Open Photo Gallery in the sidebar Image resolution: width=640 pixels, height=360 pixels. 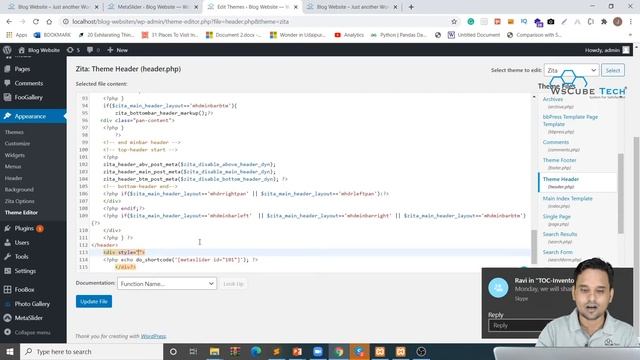pos(32,304)
